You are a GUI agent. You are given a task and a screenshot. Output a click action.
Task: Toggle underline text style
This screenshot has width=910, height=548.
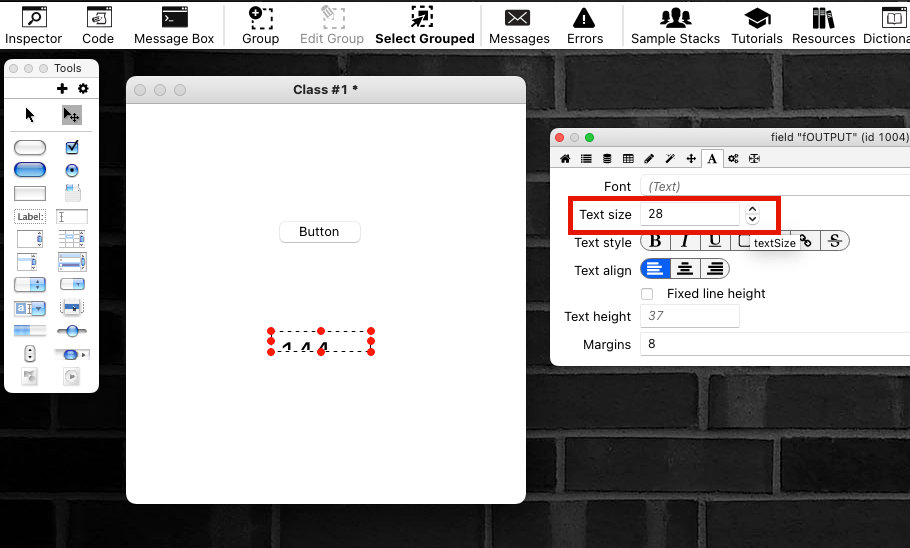pos(715,241)
